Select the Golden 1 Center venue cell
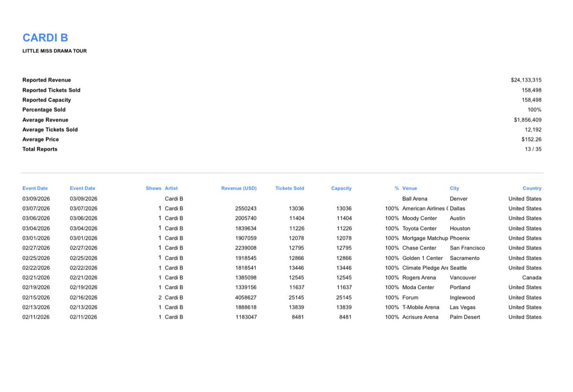 tap(423, 258)
